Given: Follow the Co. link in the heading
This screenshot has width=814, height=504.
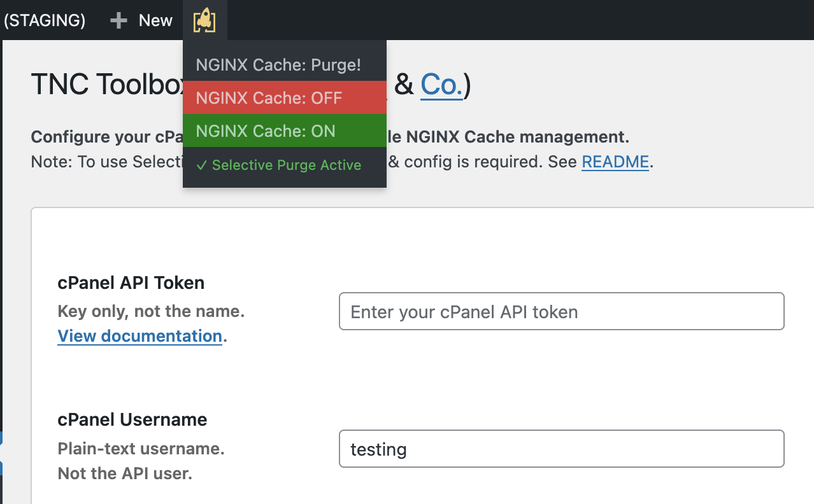Looking at the screenshot, I should tap(441, 85).
